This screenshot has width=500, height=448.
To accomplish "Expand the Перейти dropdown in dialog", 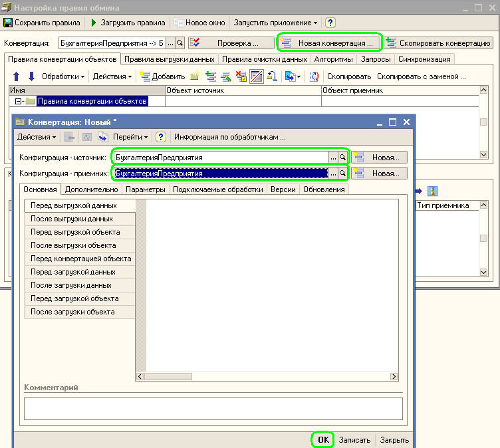I will [x=130, y=137].
